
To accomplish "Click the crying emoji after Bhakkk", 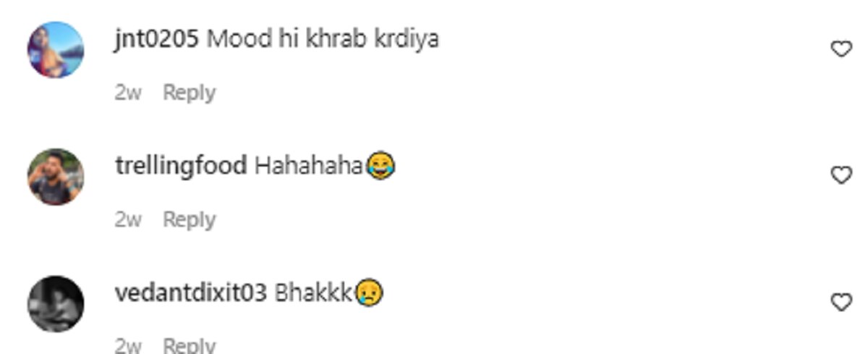I will (x=367, y=293).
